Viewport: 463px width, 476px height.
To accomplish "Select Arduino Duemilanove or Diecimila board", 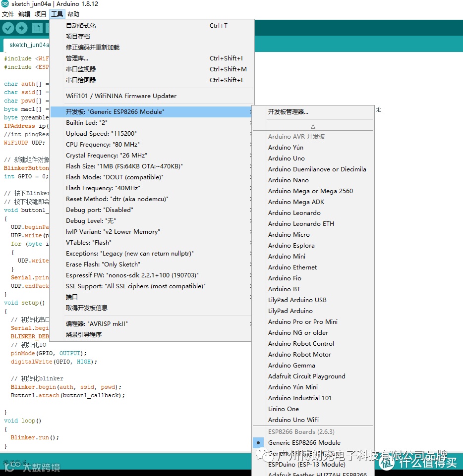I will 313,169.
